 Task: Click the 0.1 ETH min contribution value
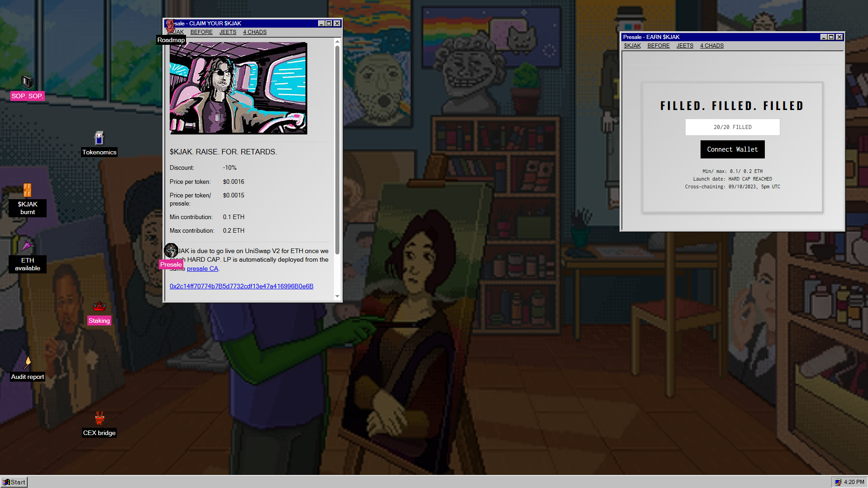(234, 217)
